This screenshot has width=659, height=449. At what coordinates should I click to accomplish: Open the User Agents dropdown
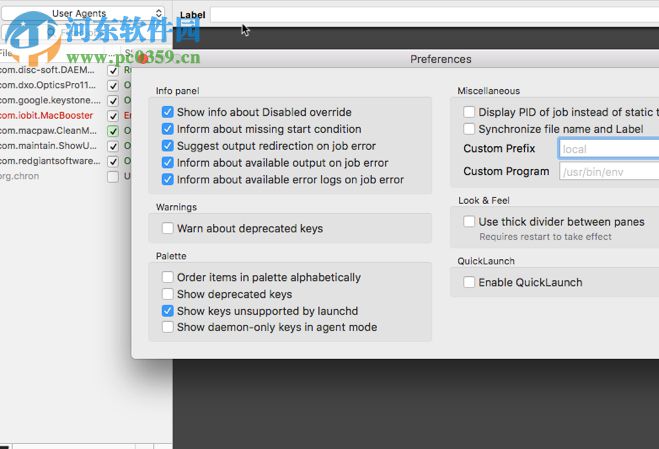point(83,13)
